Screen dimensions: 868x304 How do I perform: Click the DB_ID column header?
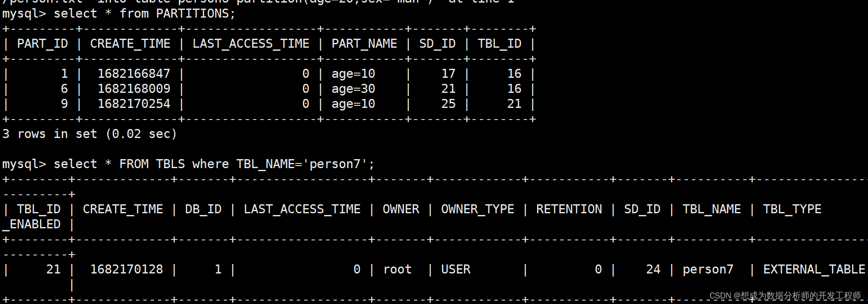pos(203,209)
